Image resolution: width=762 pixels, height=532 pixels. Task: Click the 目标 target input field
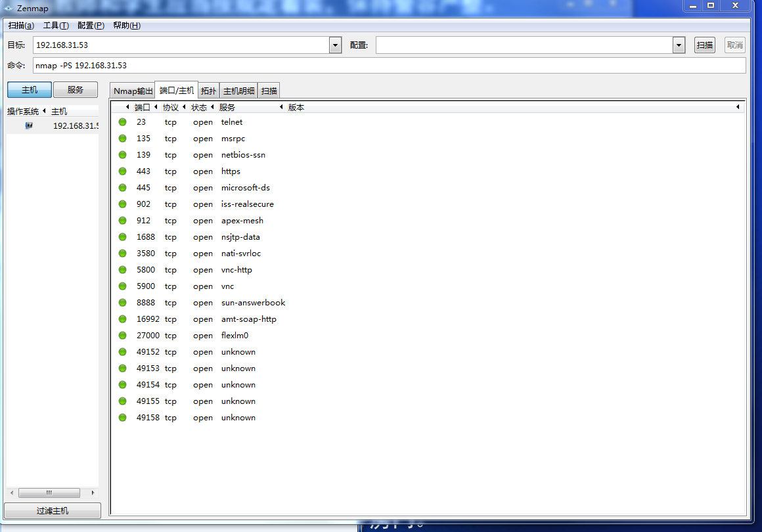tap(181, 45)
